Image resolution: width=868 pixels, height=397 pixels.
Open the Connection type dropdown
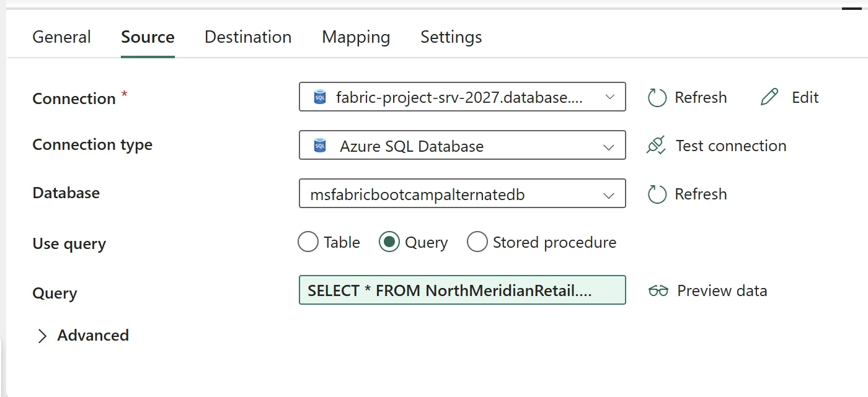(462, 145)
